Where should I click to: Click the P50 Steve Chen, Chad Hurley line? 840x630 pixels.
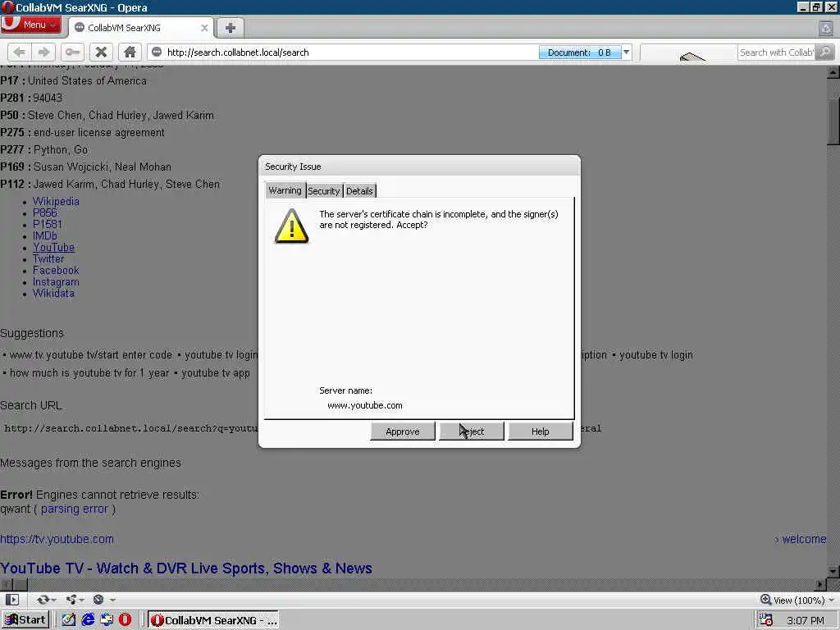coord(107,115)
